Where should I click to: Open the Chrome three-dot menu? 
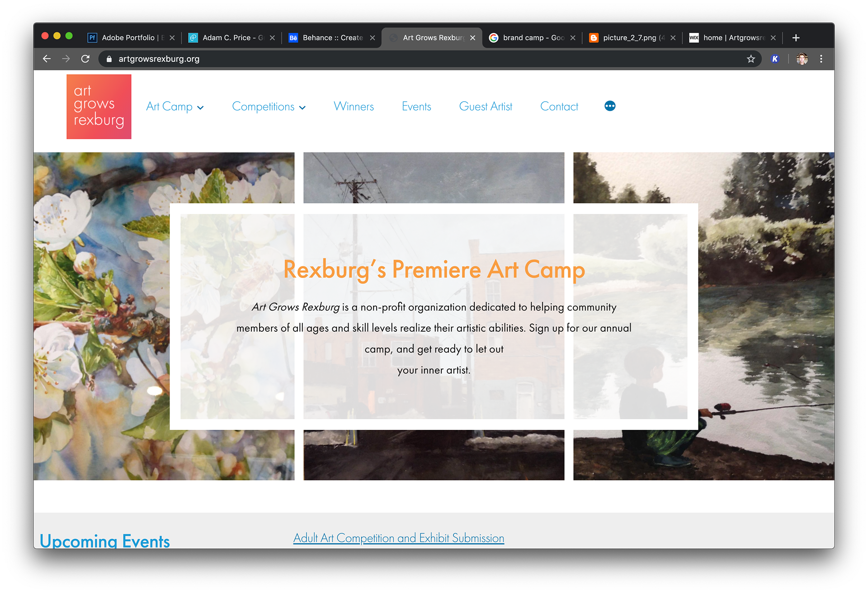[x=821, y=59]
